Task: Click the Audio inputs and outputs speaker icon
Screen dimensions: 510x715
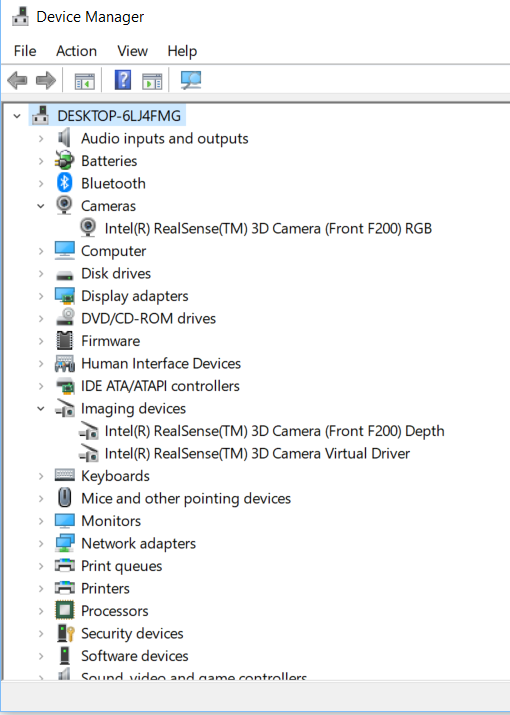Action: click(64, 138)
